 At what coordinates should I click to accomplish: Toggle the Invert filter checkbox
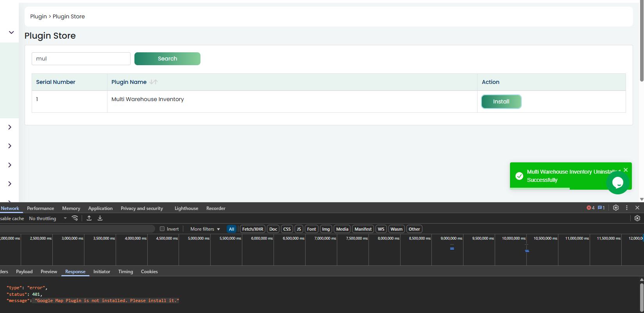click(162, 229)
